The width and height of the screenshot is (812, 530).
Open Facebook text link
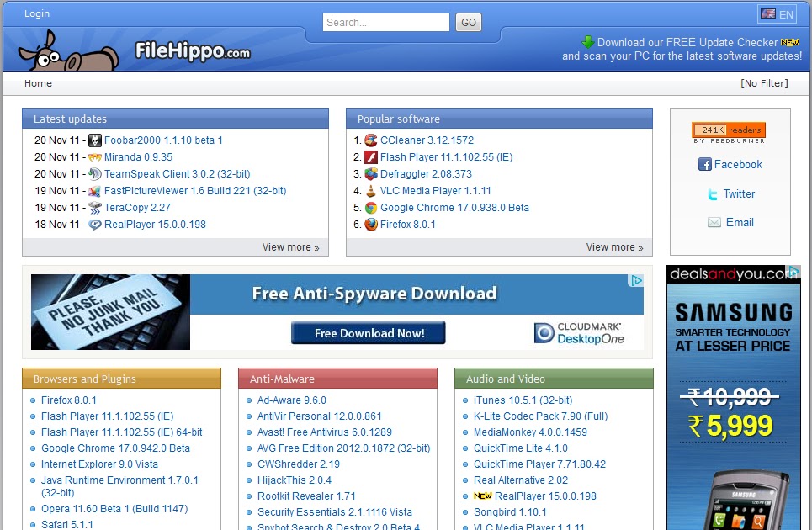(738, 165)
